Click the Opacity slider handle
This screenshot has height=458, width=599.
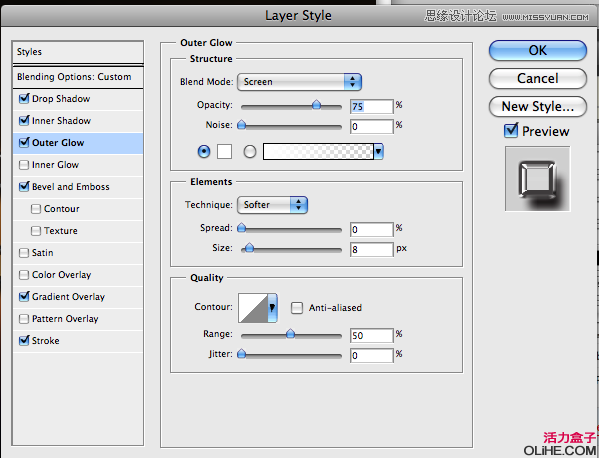coord(316,105)
